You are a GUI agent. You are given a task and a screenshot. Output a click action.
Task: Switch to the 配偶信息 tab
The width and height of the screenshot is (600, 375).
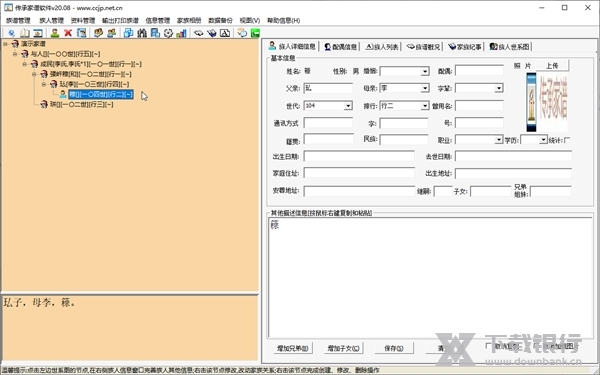pos(341,47)
